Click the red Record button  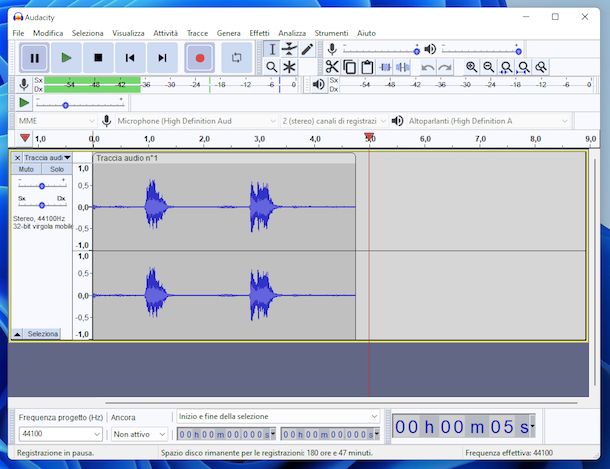click(200, 58)
